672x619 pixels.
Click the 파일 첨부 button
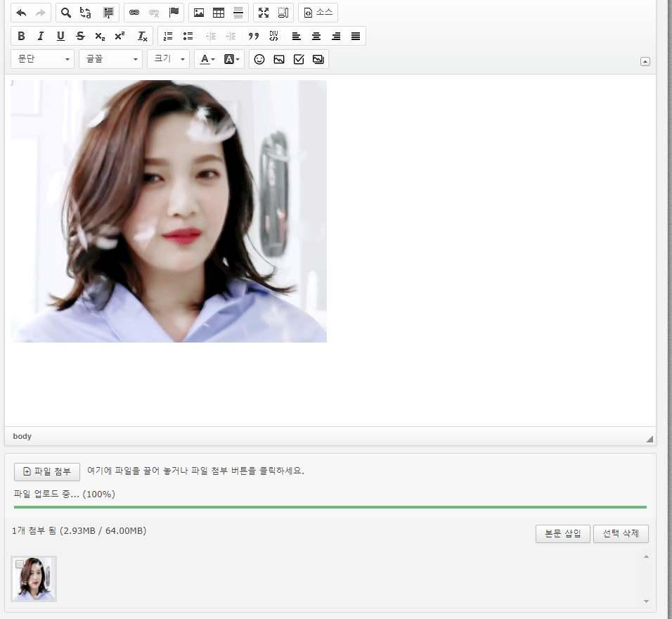[x=47, y=472]
